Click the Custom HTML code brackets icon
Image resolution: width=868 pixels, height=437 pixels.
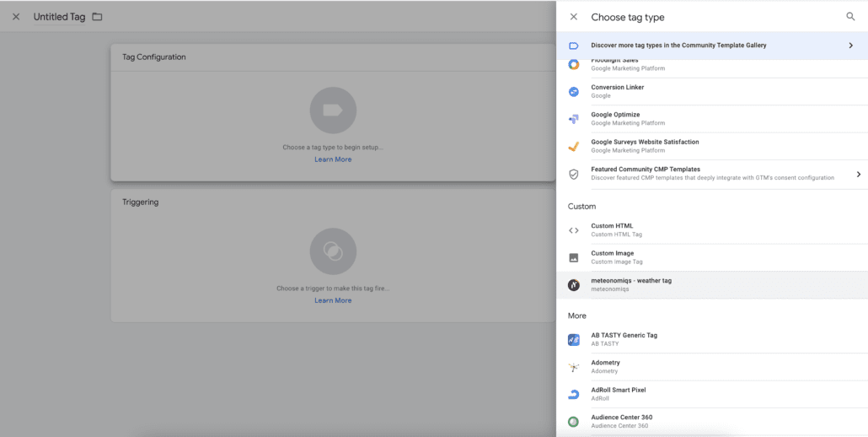click(574, 230)
